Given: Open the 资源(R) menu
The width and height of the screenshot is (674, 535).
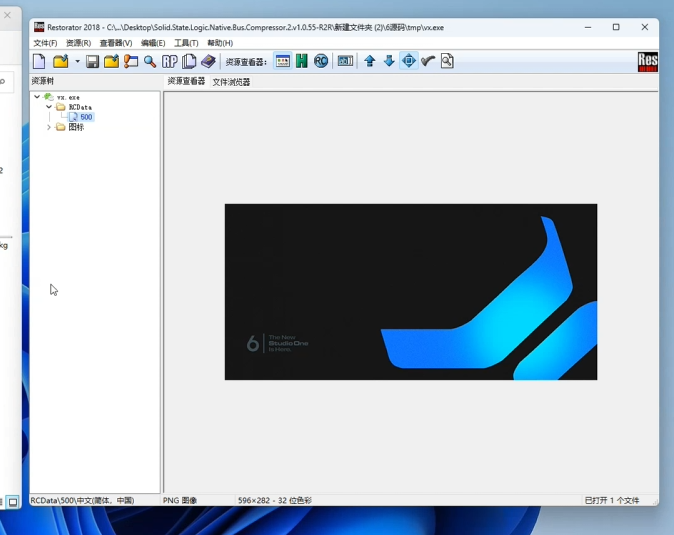Looking at the screenshot, I should pyautogui.click(x=78, y=43).
